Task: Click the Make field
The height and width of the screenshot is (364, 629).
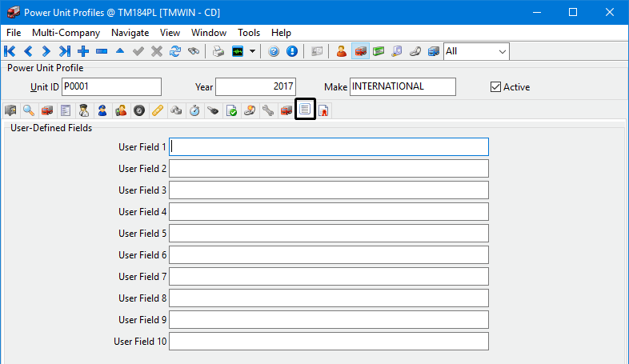Action: point(402,86)
